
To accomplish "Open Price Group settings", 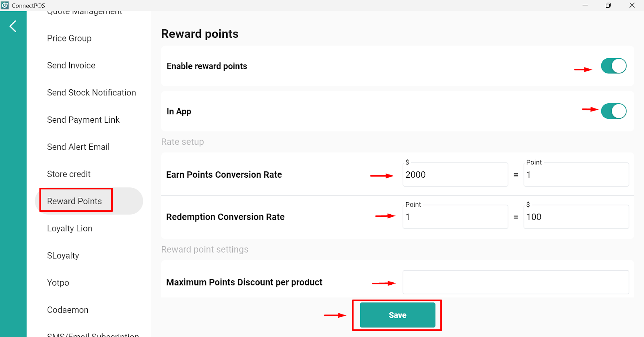I will (69, 38).
